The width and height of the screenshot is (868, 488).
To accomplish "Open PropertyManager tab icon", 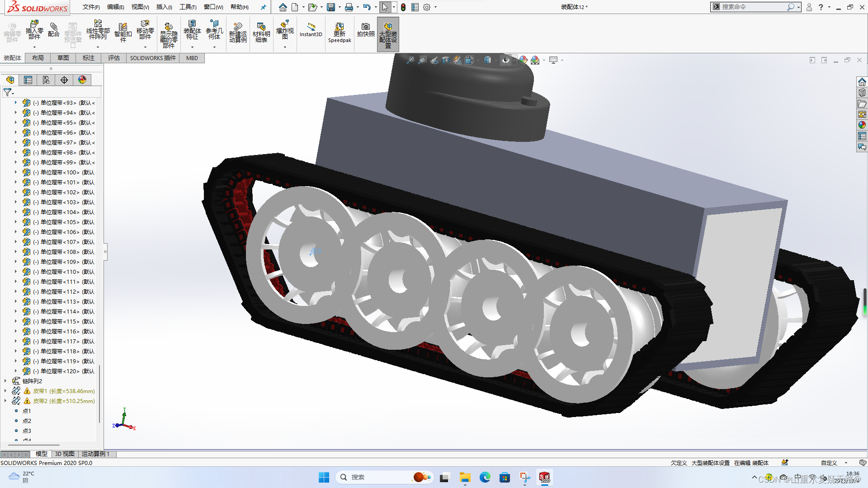I will (28, 80).
